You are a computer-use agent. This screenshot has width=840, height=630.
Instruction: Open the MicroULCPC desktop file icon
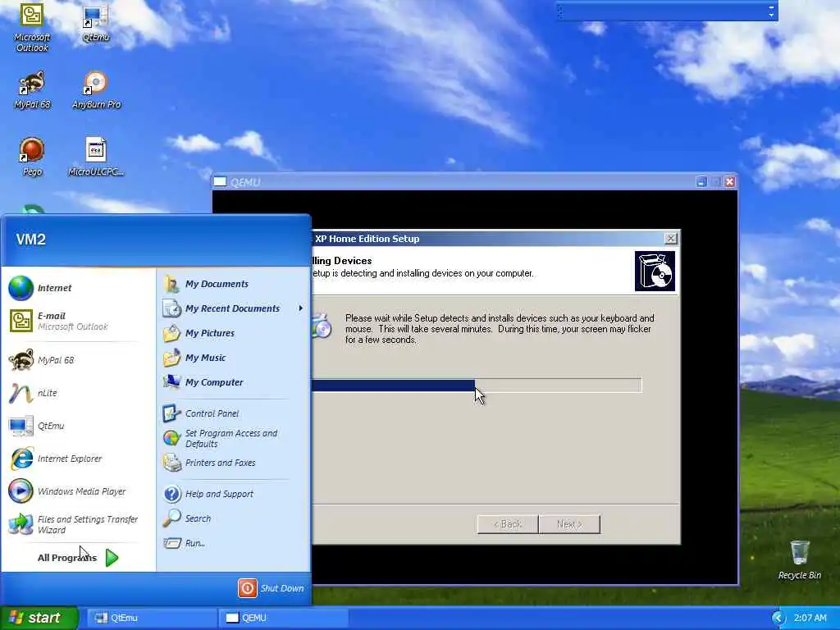click(96, 157)
